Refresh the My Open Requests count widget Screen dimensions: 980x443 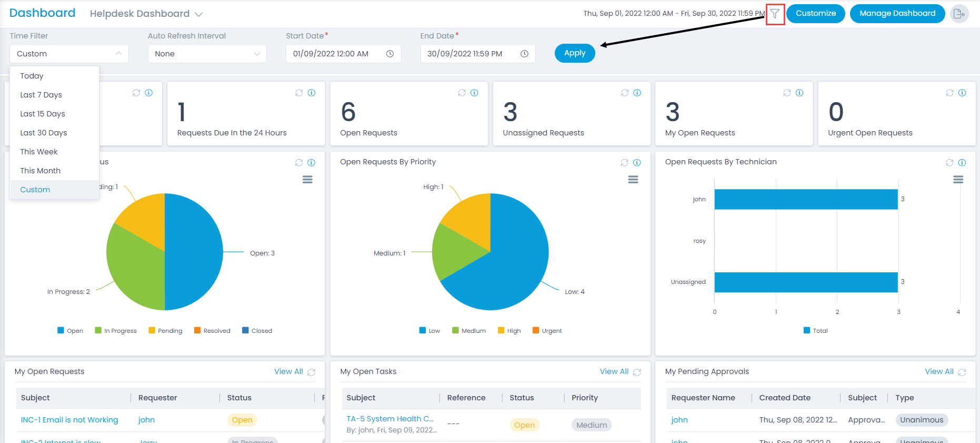(x=787, y=93)
